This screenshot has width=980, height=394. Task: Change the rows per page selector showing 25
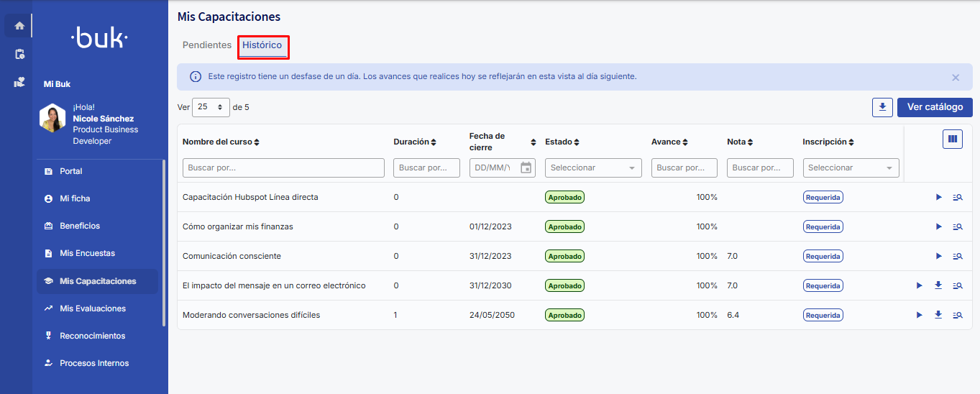click(x=211, y=107)
